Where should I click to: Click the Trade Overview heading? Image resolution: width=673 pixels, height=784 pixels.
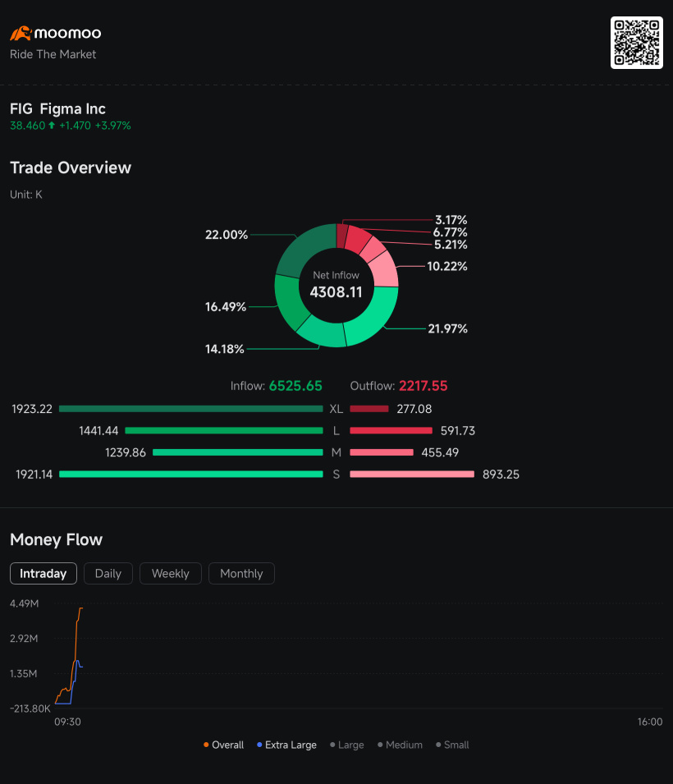(x=71, y=168)
